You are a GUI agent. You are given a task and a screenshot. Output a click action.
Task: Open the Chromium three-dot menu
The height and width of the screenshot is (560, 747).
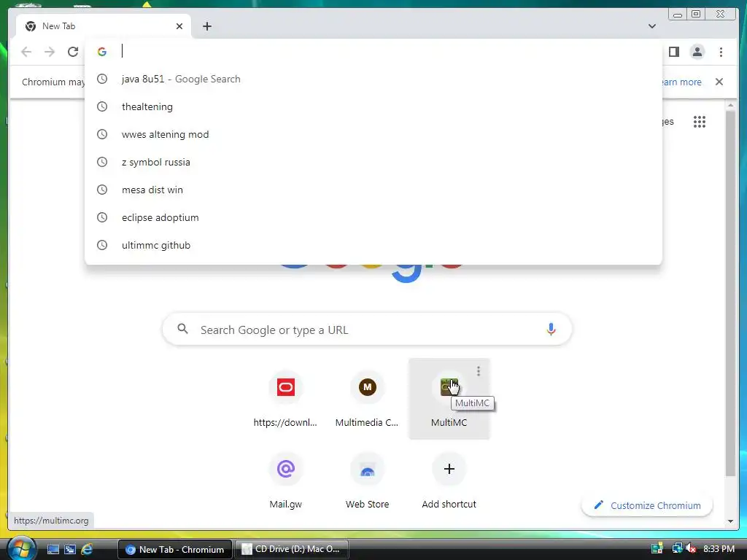click(x=721, y=52)
